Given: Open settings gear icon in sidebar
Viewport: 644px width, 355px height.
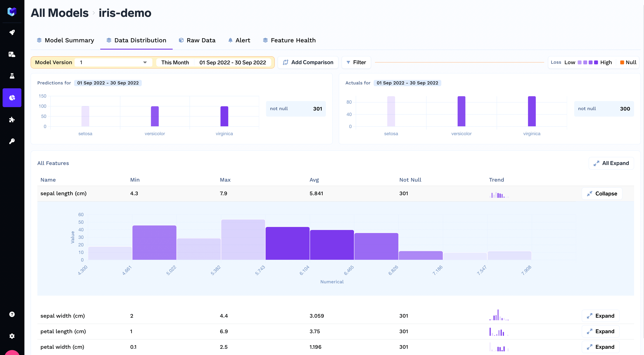Looking at the screenshot, I should (x=12, y=336).
